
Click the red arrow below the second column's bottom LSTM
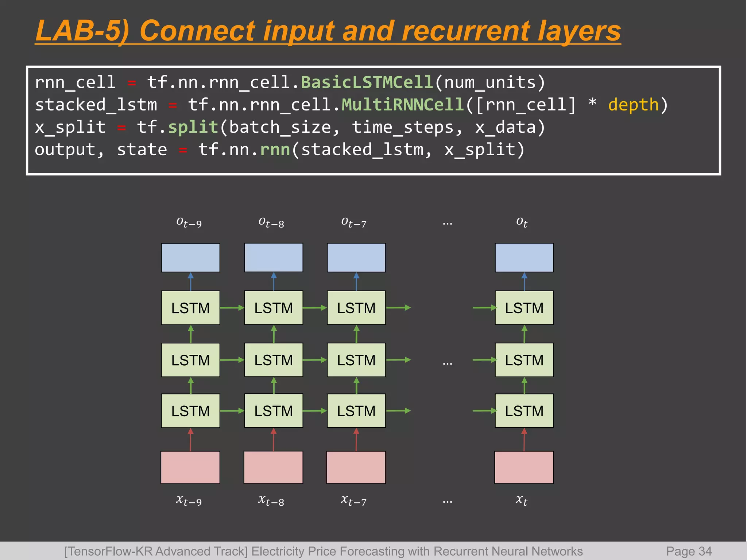click(x=274, y=439)
